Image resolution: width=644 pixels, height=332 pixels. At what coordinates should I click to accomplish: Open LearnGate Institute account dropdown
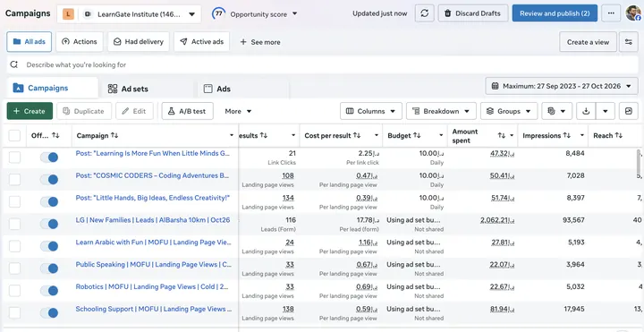pyautogui.click(x=129, y=14)
